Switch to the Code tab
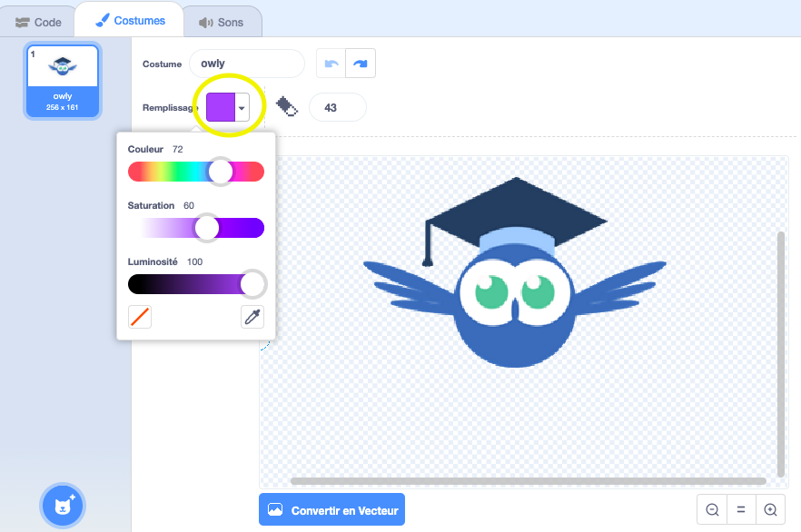This screenshot has width=801, height=532. pyautogui.click(x=38, y=23)
